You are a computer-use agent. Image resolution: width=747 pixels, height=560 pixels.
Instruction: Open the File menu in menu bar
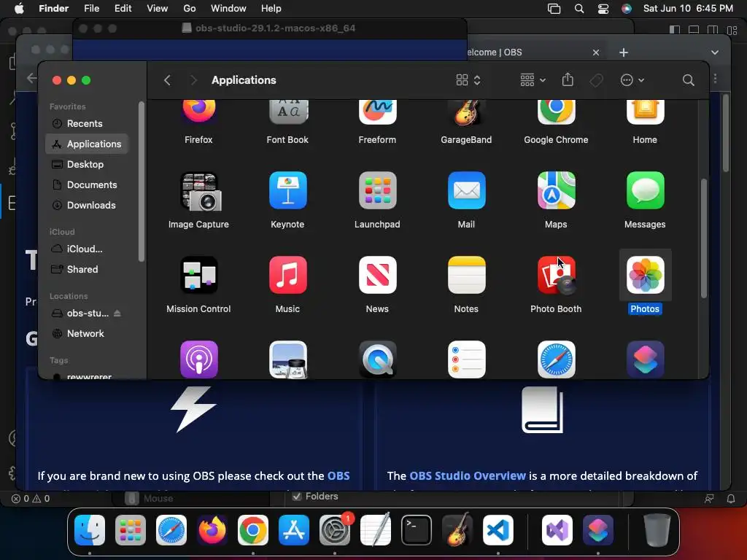coord(91,9)
